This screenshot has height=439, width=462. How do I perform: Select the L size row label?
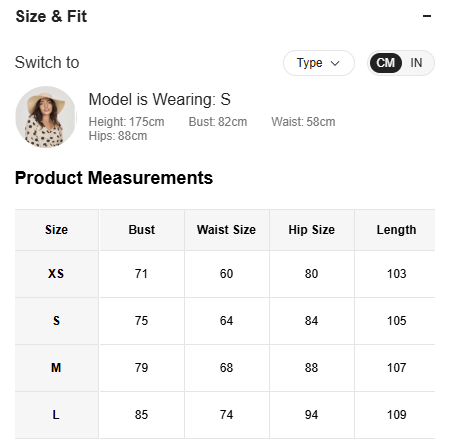pyautogui.click(x=56, y=415)
